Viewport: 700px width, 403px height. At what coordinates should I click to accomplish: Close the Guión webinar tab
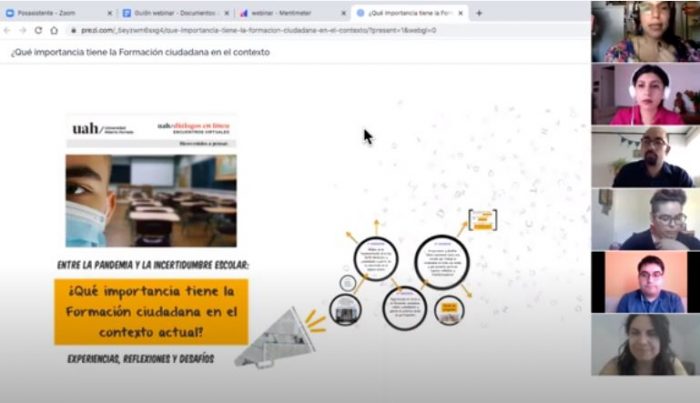tap(227, 13)
